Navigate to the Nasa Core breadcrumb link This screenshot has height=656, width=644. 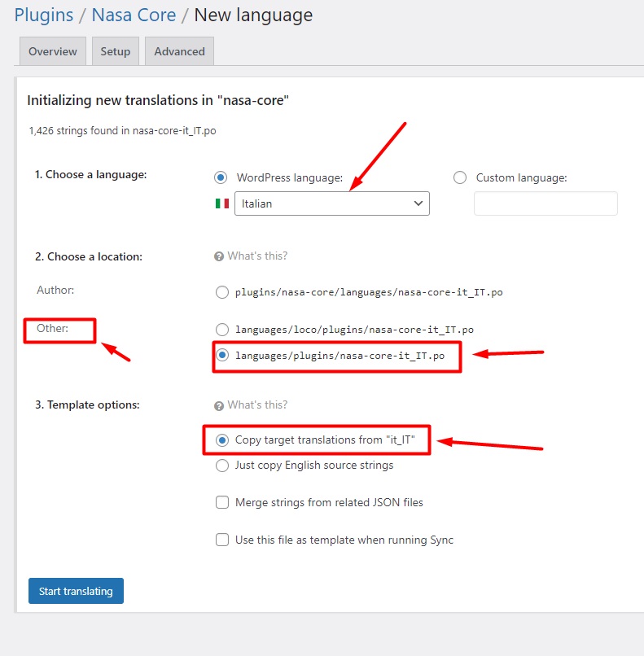(134, 15)
